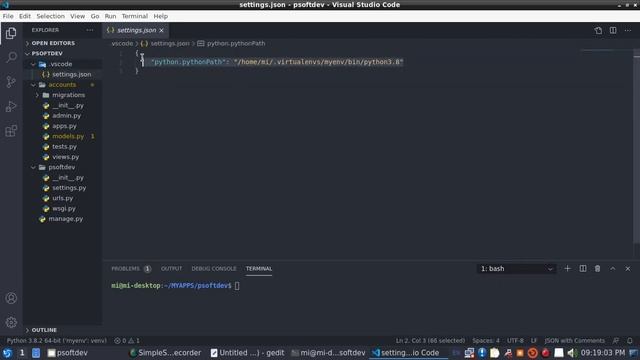Collapse the accounts folder
This screenshot has width=640, height=360.
tap(62, 84)
